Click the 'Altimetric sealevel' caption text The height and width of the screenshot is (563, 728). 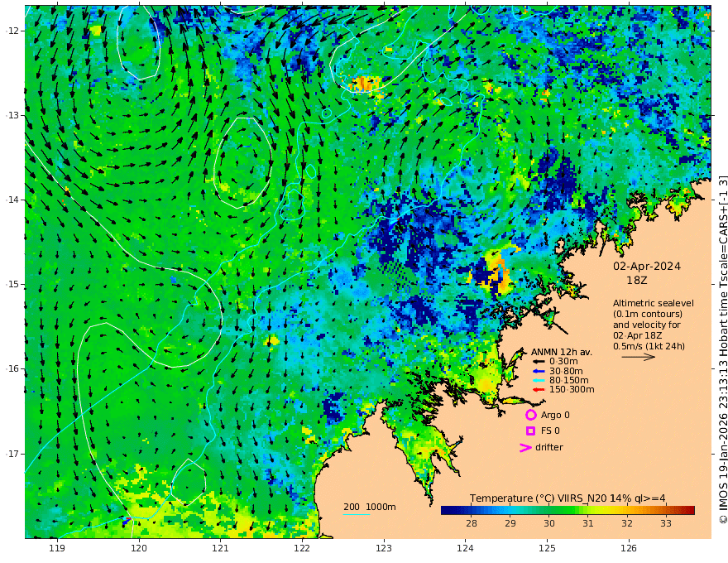coord(654,303)
